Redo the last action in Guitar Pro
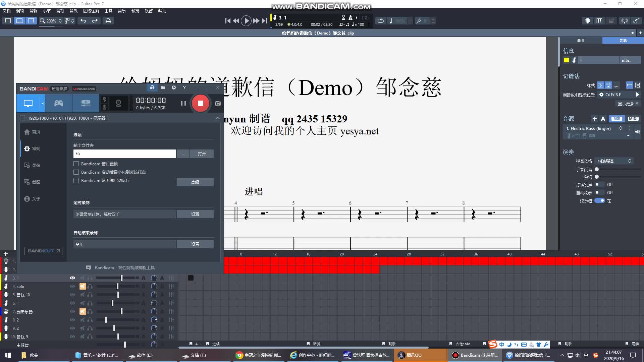Image resolution: width=644 pixels, height=362 pixels. pos(95,21)
